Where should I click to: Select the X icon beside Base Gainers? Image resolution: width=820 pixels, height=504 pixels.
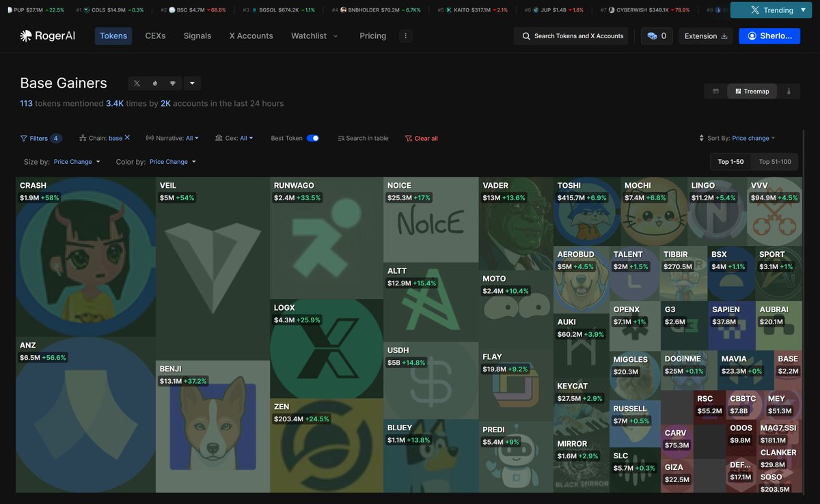click(137, 83)
